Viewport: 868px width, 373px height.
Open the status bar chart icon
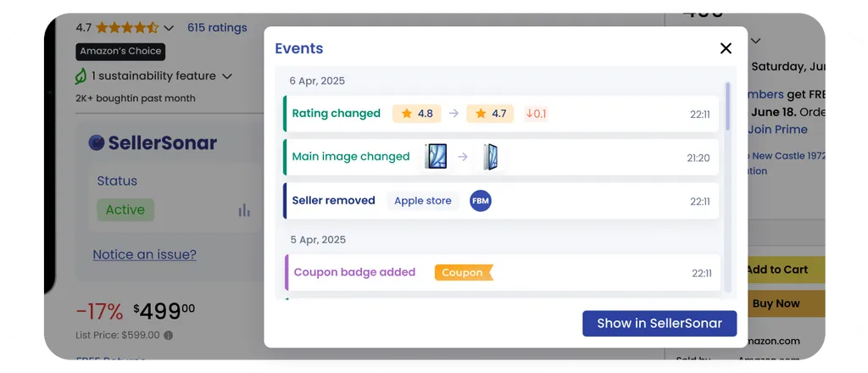click(x=244, y=210)
